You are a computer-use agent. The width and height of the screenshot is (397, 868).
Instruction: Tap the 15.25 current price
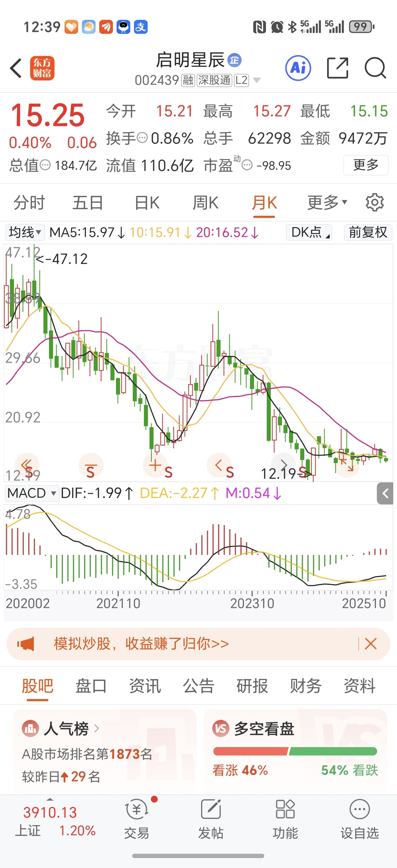coord(47,115)
